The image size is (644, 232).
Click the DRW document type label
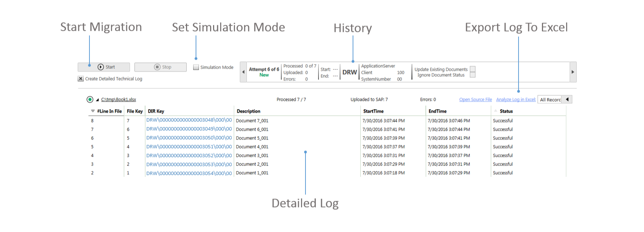point(350,72)
